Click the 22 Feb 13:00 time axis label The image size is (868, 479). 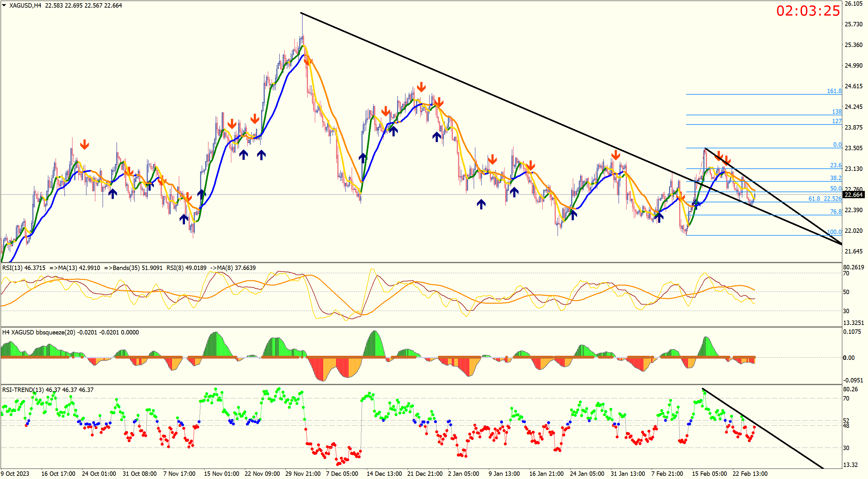[750, 474]
